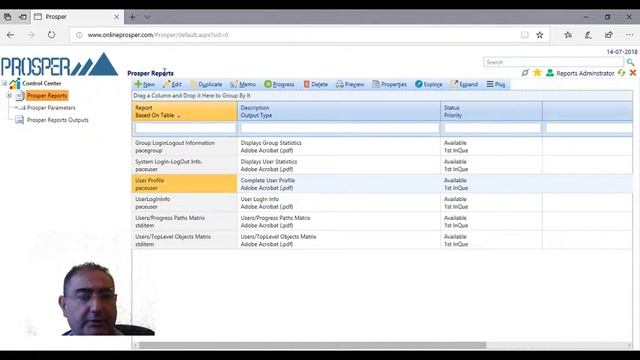Viewport: 640px width, 360px height.
Task: Click the yellow favorites star icon
Action: point(538,73)
